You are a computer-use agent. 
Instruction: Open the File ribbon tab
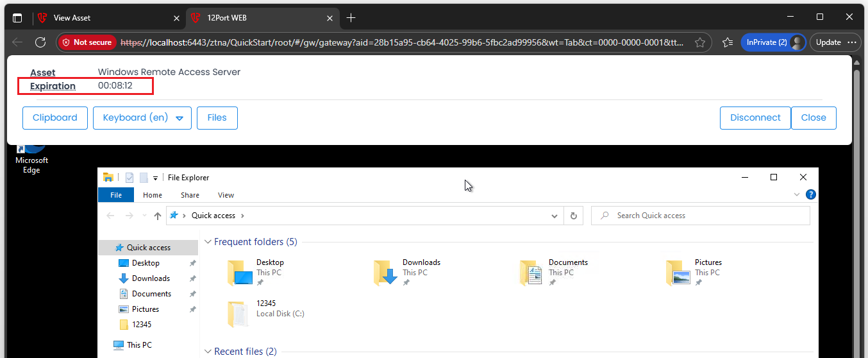click(116, 195)
